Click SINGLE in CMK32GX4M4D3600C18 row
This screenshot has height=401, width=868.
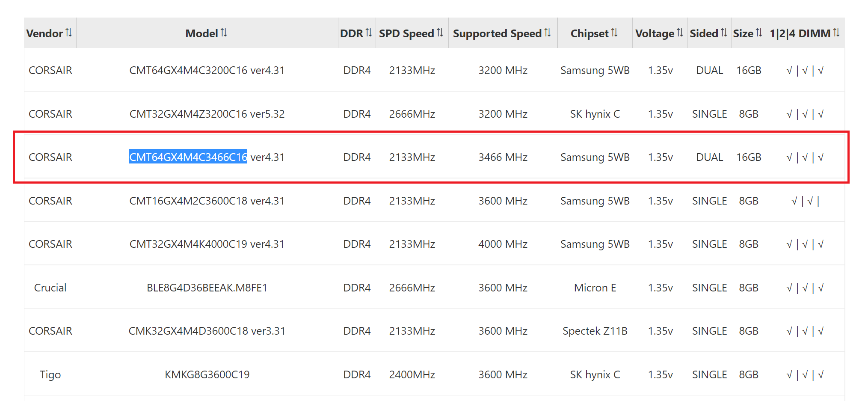click(x=709, y=331)
